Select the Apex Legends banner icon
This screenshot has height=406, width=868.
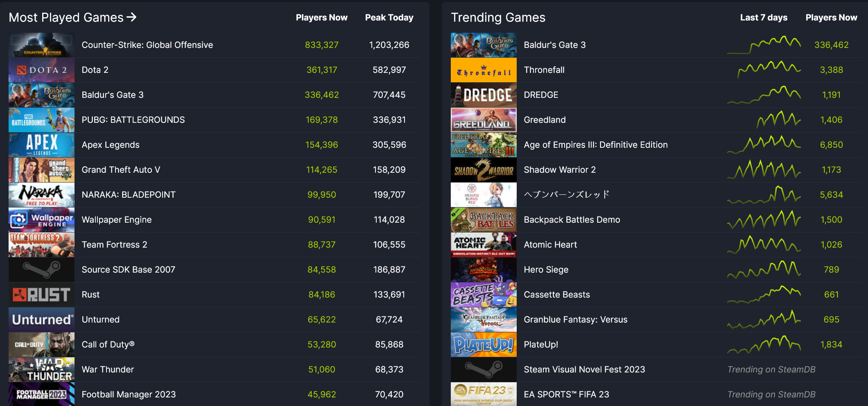41,145
